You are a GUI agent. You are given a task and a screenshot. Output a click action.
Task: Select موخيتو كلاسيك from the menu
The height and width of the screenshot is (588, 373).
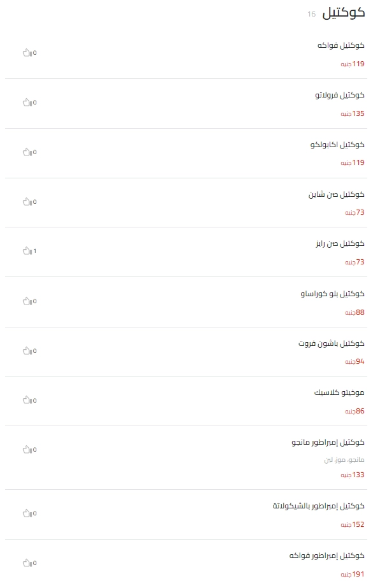[x=339, y=392]
